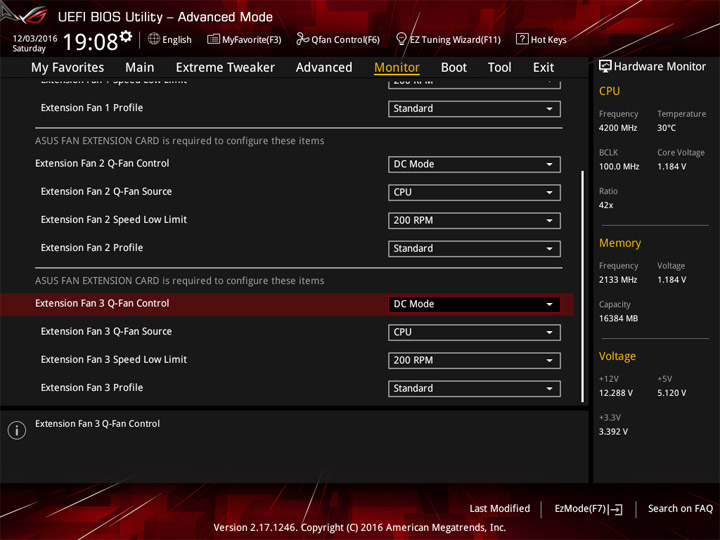Select the Extension Fan 1 Profile label
720x540 pixels.
tap(92, 107)
